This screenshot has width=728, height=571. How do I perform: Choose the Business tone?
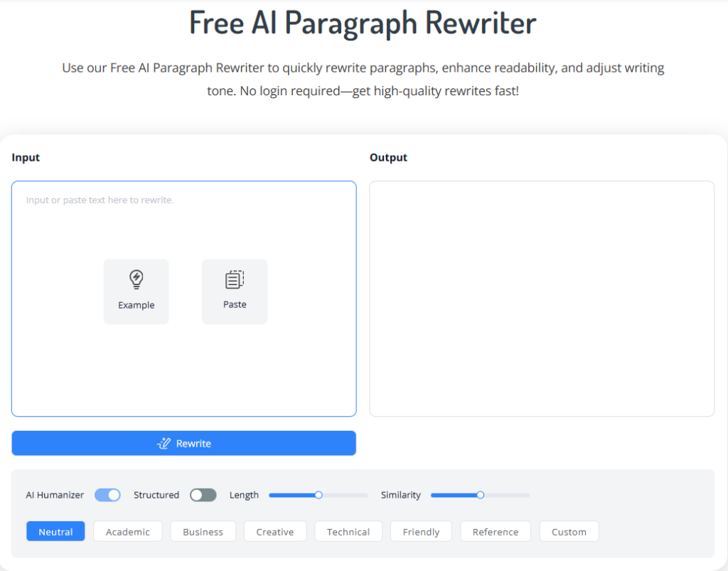[203, 531]
